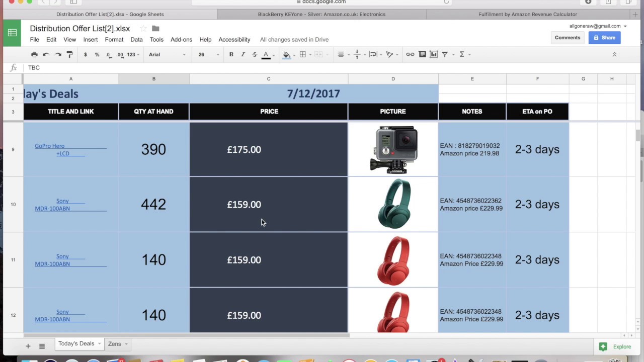Open text wrapping options
This screenshot has height=362, width=644.
coord(373,54)
